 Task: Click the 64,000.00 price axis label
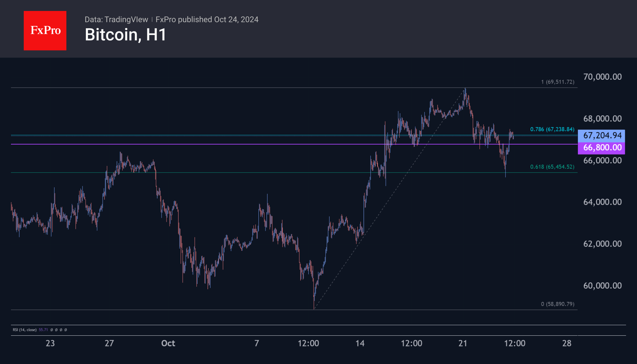point(602,202)
